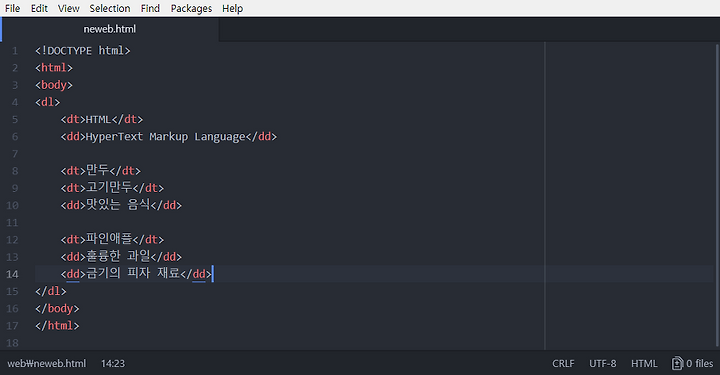
Task: Open the View menu
Action: coord(68,8)
